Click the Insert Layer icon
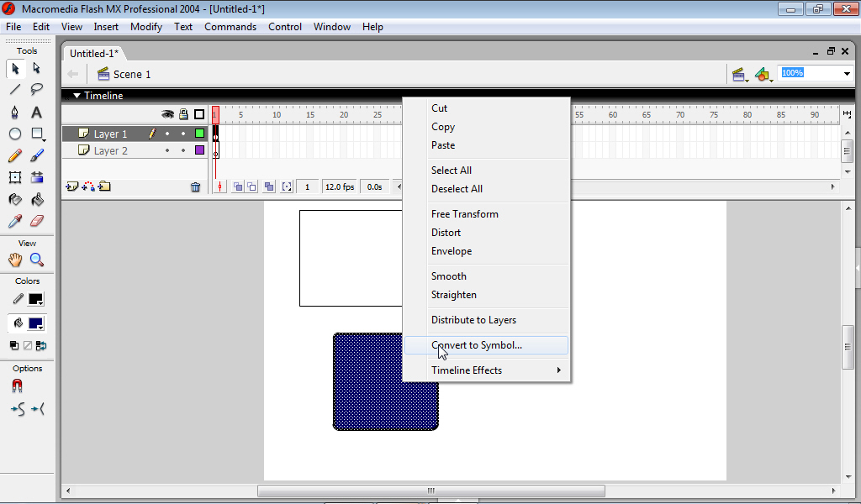Screen dimensions: 861x504 (72, 187)
